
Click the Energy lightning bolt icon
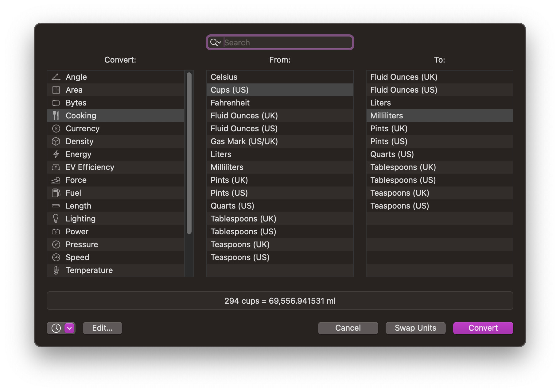56,154
